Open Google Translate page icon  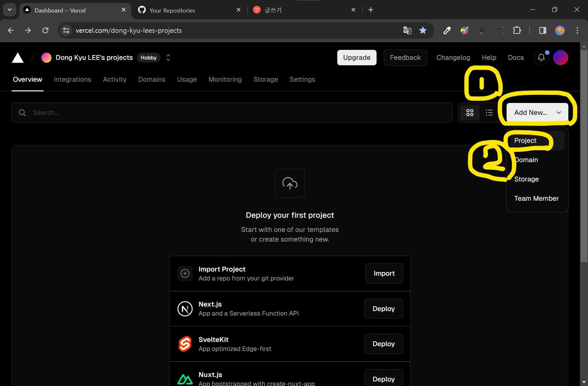pyautogui.click(x=407, y=30)
